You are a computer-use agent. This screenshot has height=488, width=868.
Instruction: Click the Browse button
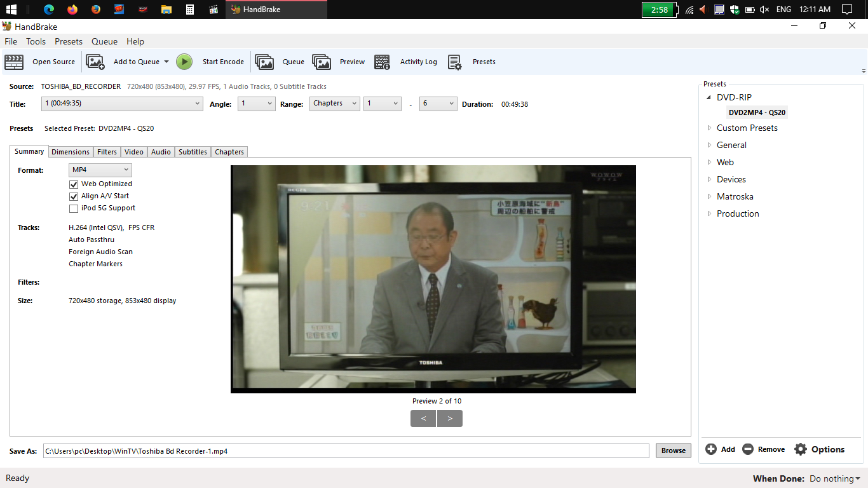point(673,451)
